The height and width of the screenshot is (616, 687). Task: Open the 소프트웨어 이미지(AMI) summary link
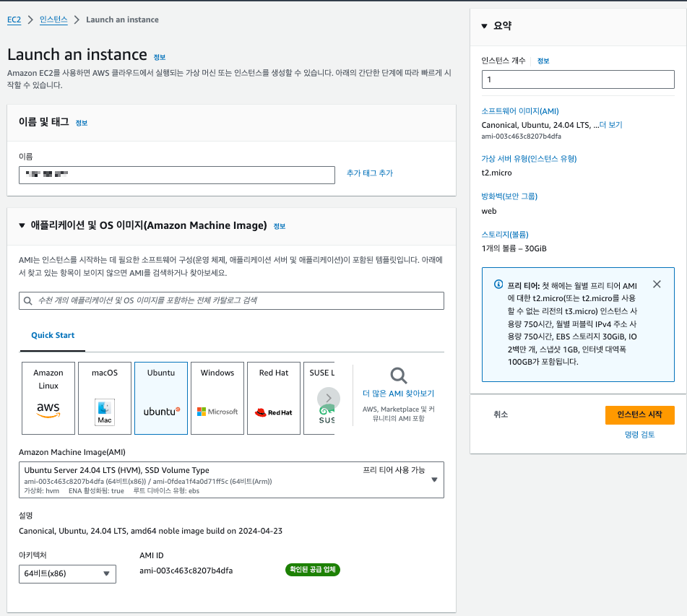520,111
